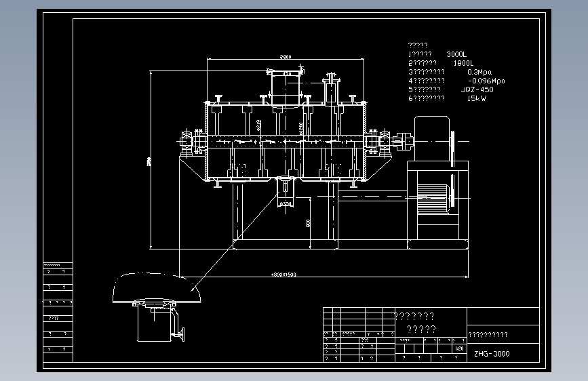Click the 1:20 scale cell in the title block
Image resolution: width=588 pixels, height=381 pixels.
pyautogui.click(x=459, y=348)
